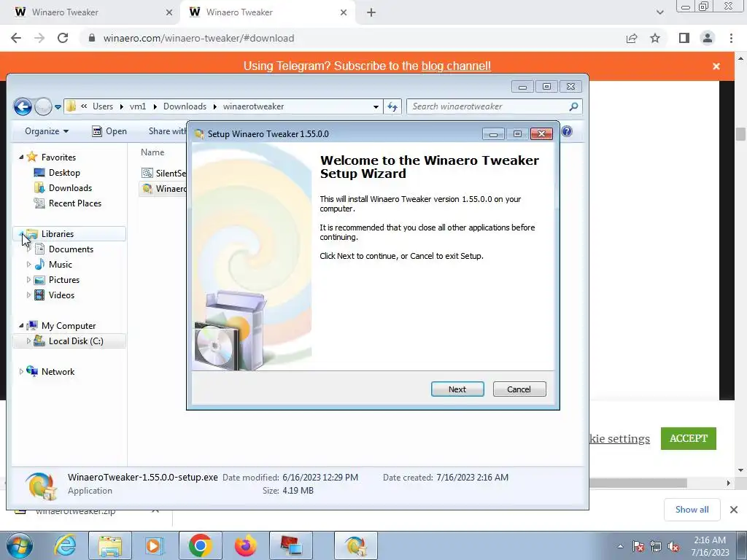
Task: Open the Explorer recent locations dropdown arrow
Action: [x=58, y=107]
